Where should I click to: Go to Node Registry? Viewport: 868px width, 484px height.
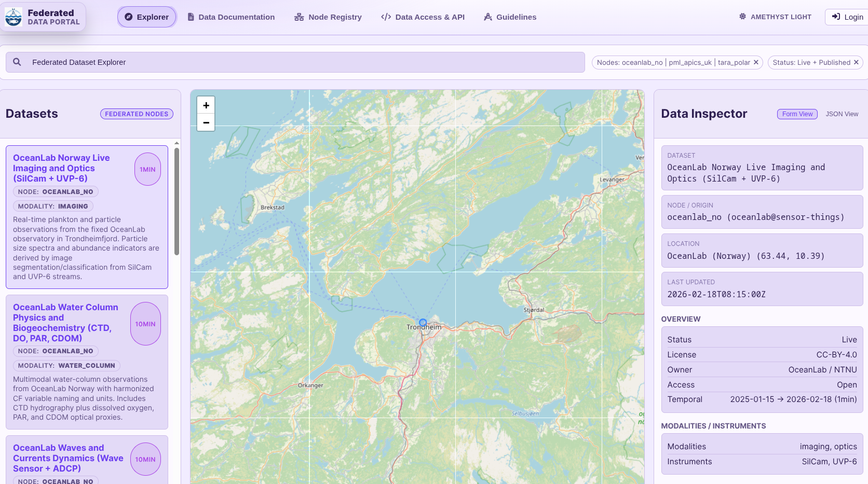point(328,17)
